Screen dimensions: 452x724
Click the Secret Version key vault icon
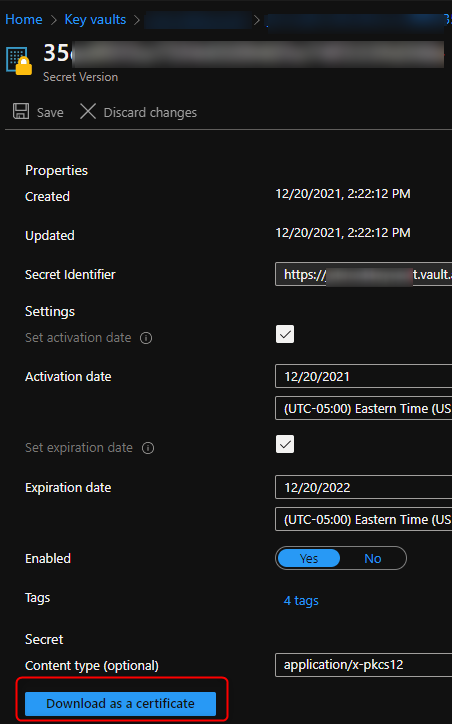[x=19, y=60]
